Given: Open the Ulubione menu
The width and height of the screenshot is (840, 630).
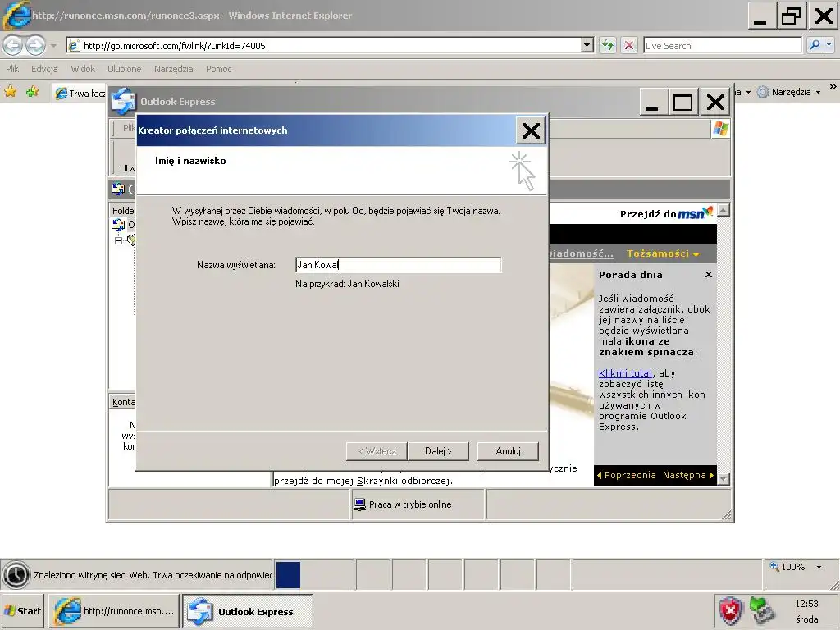Looking at the screenshot, I should [125, 69].
